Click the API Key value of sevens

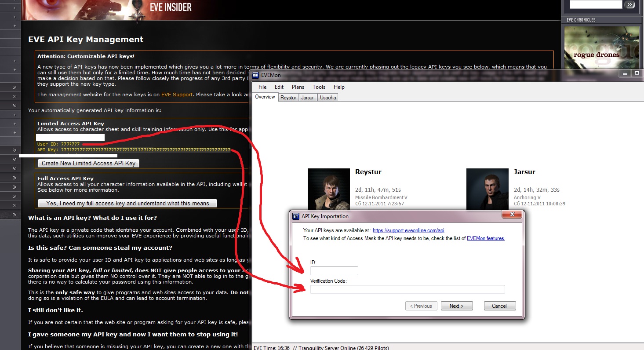click(x=146, y=150)
